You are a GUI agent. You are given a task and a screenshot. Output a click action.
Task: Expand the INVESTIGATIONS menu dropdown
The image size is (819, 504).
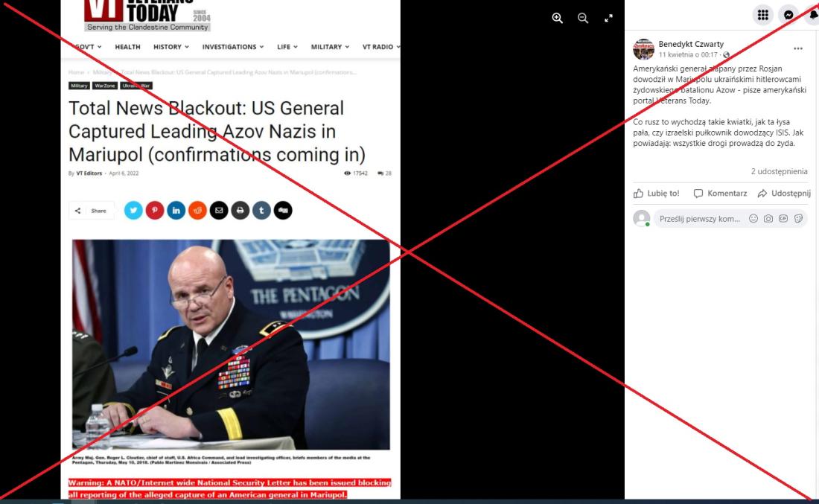point(233,47)
